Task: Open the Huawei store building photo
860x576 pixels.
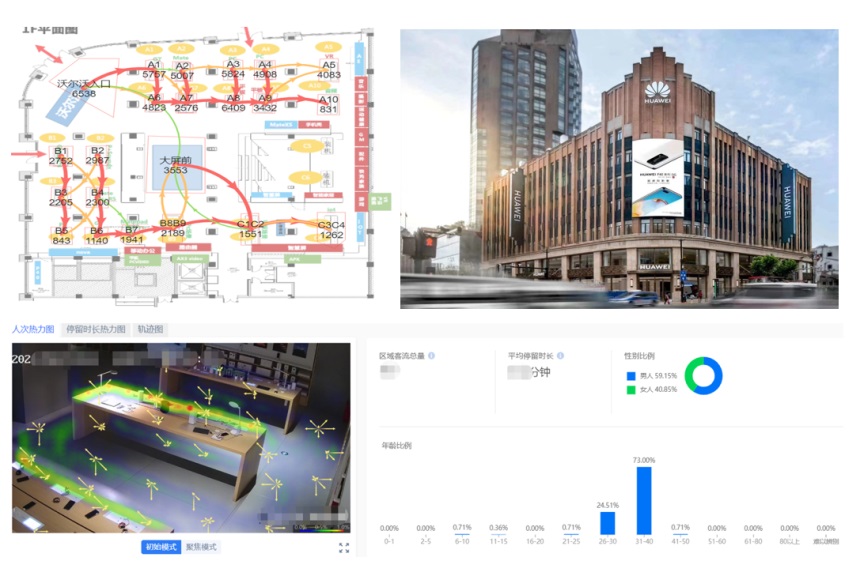Action: [619, 169]
